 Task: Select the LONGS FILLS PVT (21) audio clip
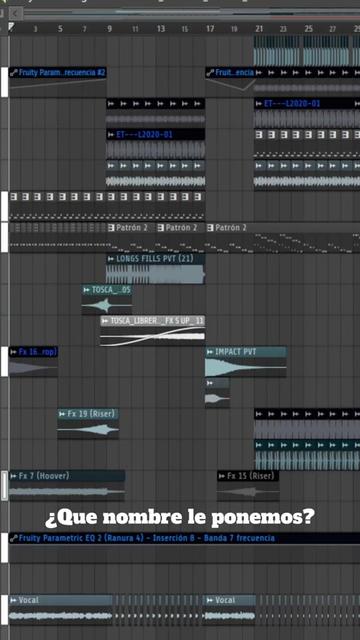[x=156, y=269]
